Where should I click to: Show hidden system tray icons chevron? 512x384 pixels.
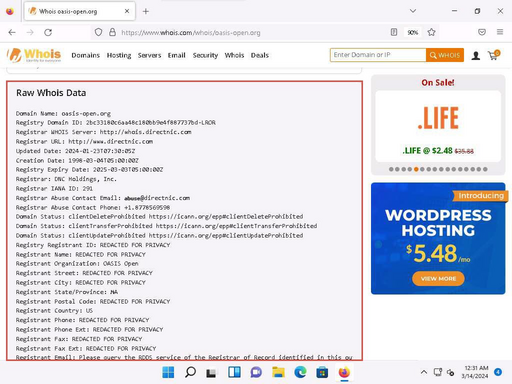coord(424,372)
